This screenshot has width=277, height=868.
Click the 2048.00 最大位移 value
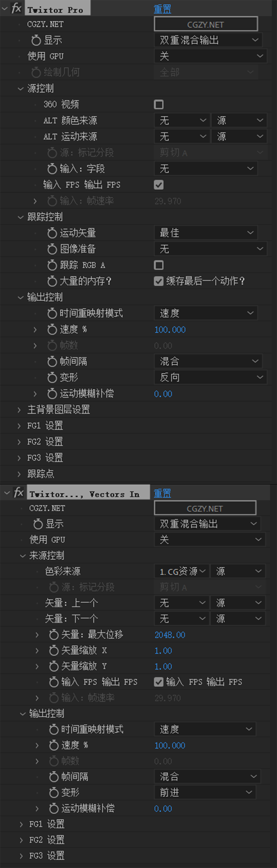click(170, 635)
